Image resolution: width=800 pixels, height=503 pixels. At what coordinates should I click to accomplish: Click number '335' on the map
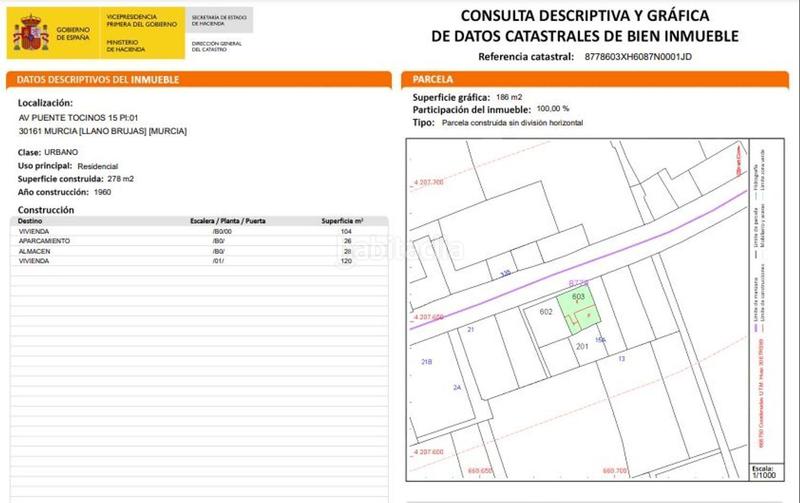pyautogui.click(x=505, y=274)
